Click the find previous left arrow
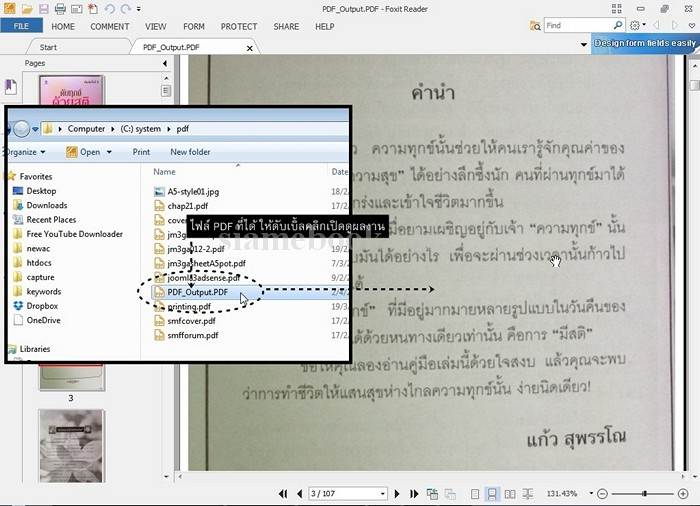Viewport: 700px width, 506px height. click(x=656, y=25)
